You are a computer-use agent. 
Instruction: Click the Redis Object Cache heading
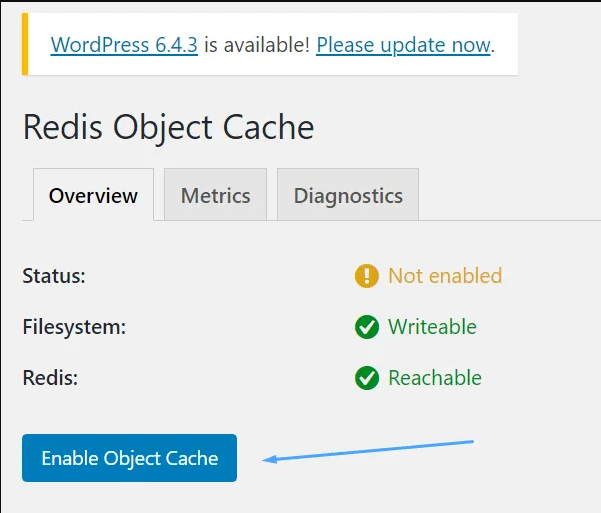[169, 127]
